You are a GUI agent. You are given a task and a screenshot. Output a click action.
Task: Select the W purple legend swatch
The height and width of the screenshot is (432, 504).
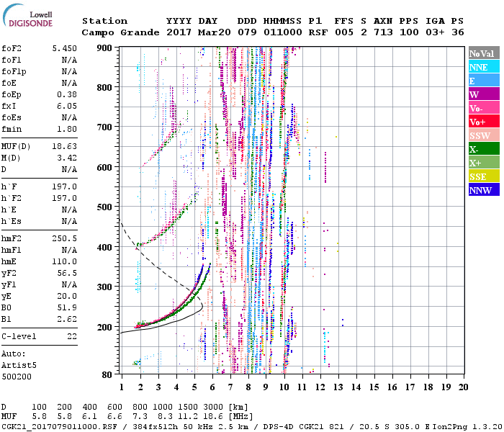tap(484, 94)
